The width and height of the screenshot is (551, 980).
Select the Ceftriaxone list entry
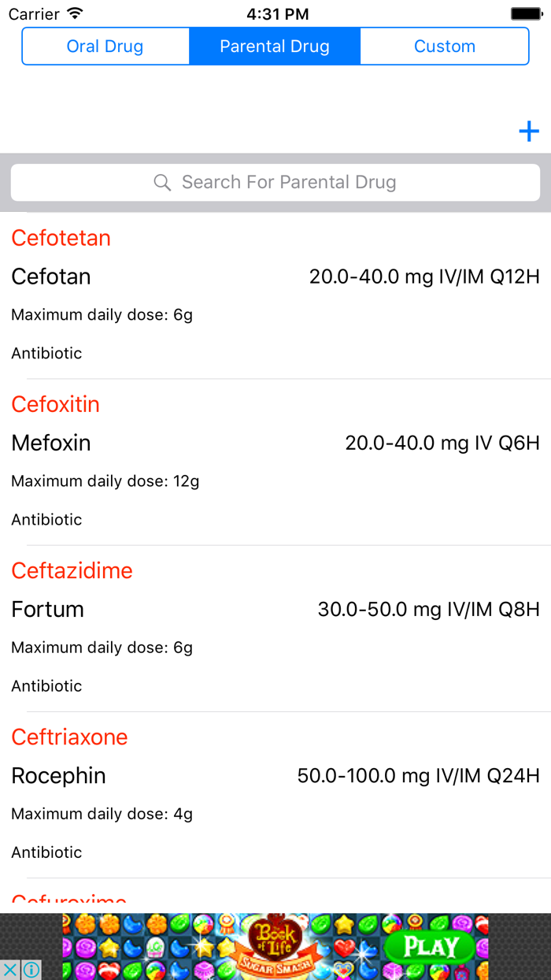(69, 737)
